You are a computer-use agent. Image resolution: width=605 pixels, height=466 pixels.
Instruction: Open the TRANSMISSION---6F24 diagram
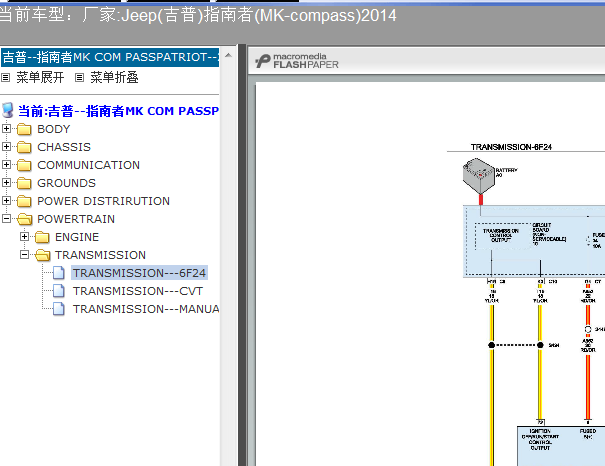139,273
